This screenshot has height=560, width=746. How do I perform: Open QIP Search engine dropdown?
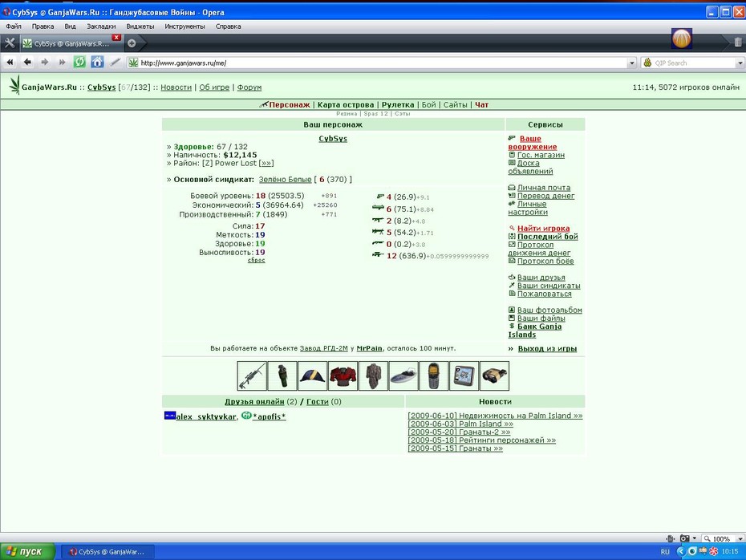pyautogui.click(x=740, y=63)
